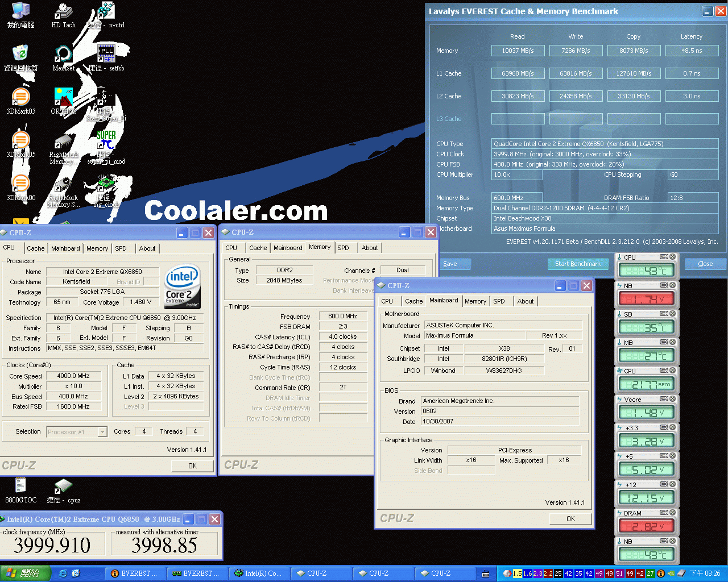Select the EVEREST window on taskbar

click(135, 573)
